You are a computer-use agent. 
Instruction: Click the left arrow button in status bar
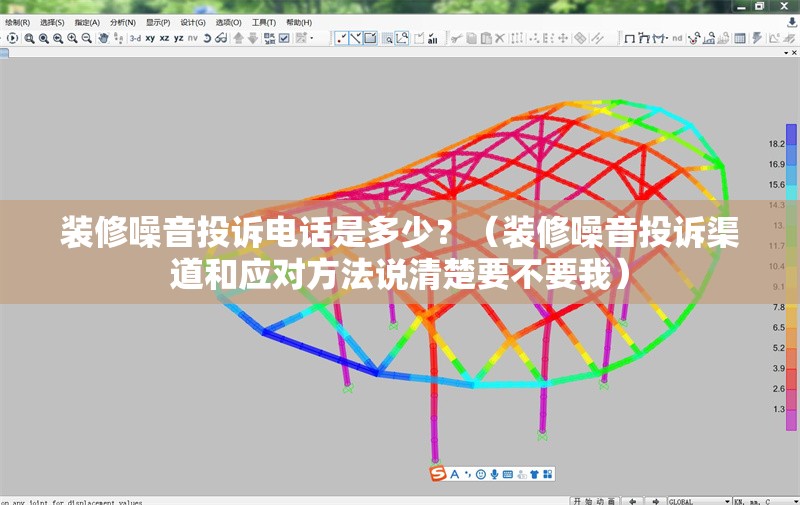point(633,501)
